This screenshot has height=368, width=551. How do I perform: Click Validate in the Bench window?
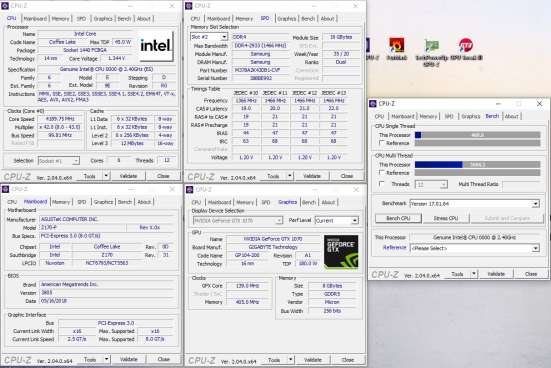coord(496,274)
